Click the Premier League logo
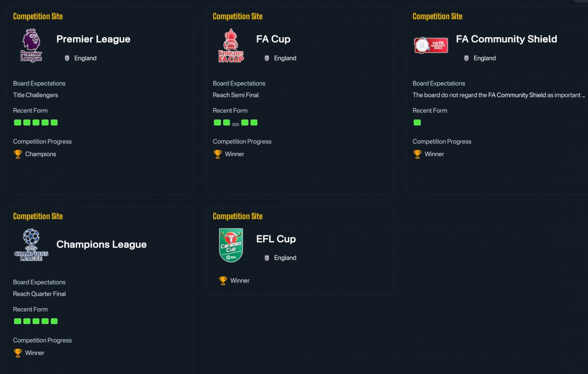The image size is (588, 374). tap(31, 45)
